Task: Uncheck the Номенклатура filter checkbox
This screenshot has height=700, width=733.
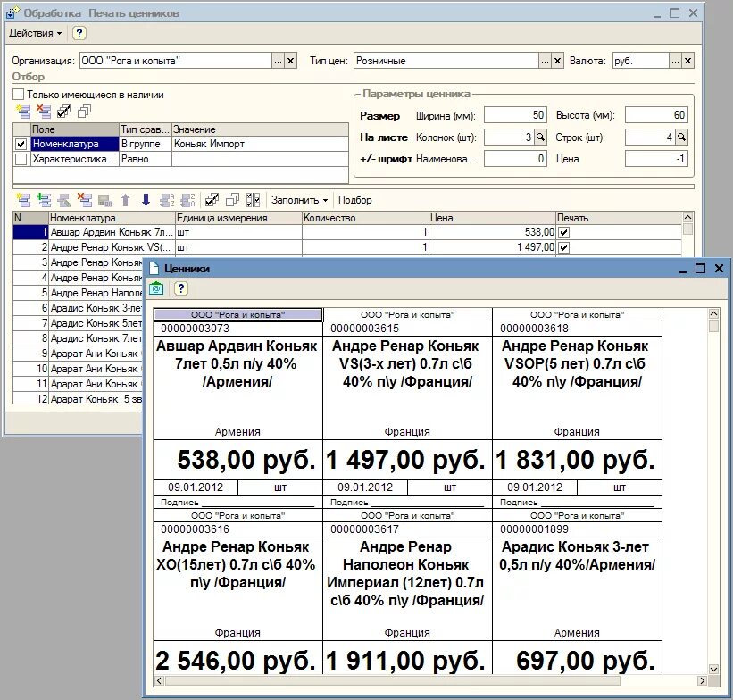Action: pyautogui.click(x=21, y=144)
